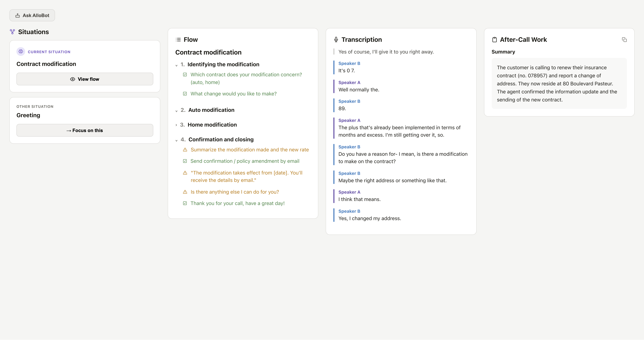The image size is (644, 340).
Task: Click the current situation purple badge icon
Action: (x=21, y=51)
